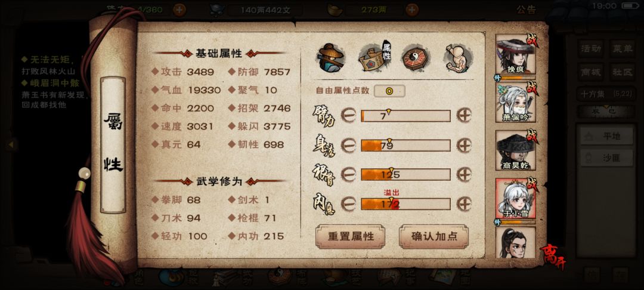
Task: Click the red 离开 exit icon
Action: pyautogui.click(x=553, y=257)
